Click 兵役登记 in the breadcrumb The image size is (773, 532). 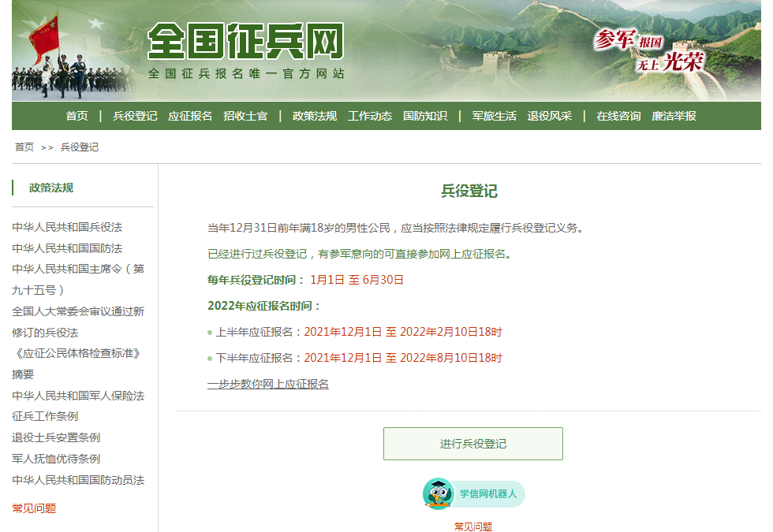(x=80, y=147)
